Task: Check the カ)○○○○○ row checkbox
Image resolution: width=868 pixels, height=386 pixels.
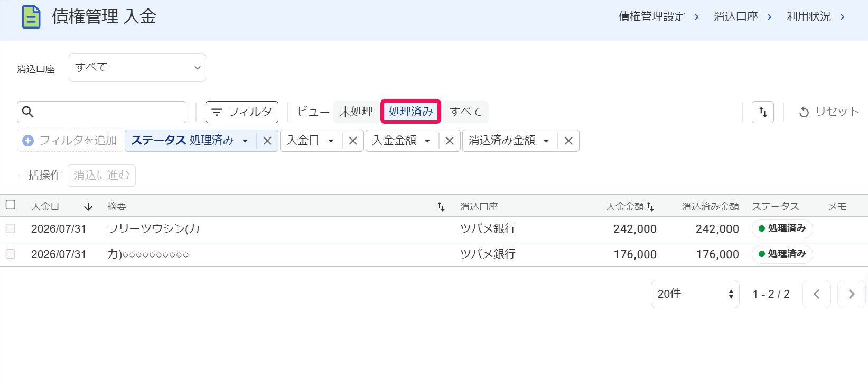Action: tap(11, 254)
